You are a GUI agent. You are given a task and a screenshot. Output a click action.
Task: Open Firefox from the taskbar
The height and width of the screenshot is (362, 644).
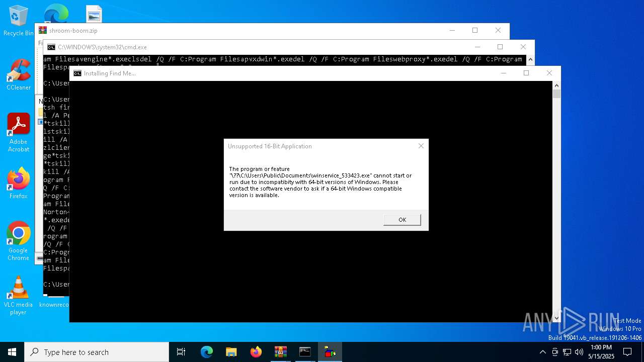(x=256, y=352)
